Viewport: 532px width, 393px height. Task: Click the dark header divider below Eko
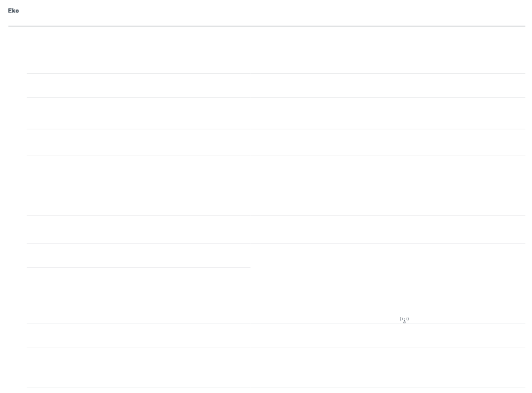coord(267,26)
